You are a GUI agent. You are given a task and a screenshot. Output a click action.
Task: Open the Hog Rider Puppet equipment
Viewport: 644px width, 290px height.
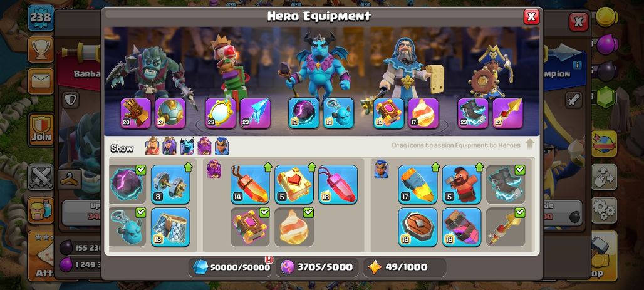coord(462,184)
